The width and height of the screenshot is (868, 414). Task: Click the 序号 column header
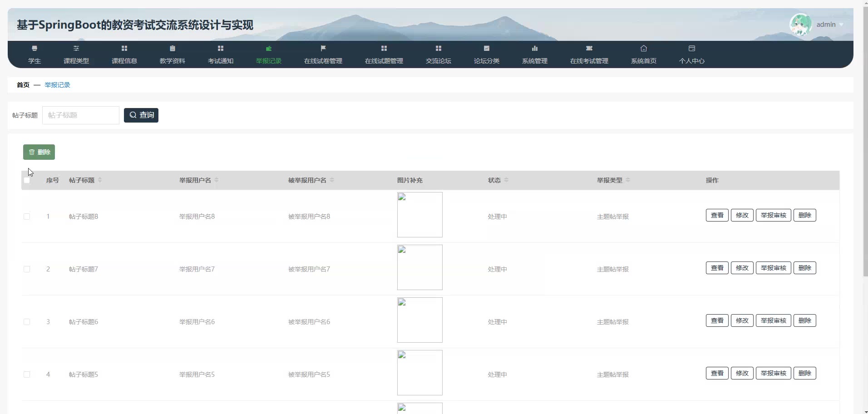pyautogui.click(x=53, y=180)
